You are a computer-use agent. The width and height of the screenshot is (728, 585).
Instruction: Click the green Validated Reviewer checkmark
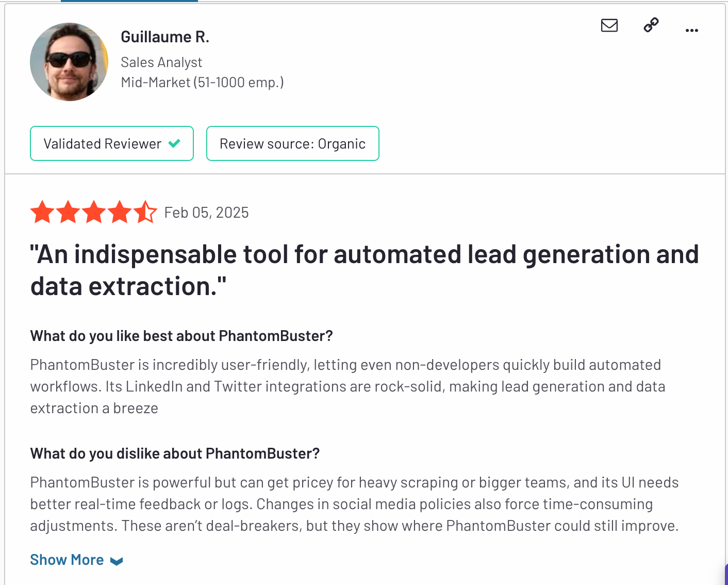(x=174, y=143)
